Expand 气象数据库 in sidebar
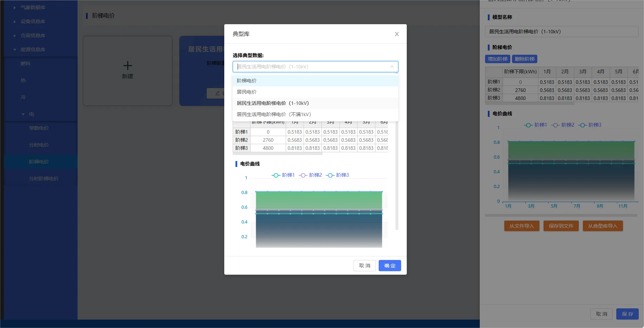The image size is (644, 328). 15,7
